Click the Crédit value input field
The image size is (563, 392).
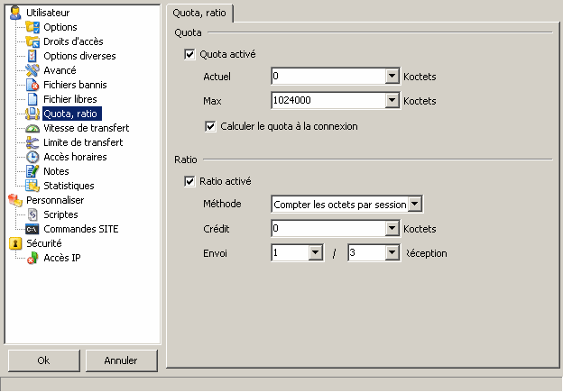(x=328, y=230)
